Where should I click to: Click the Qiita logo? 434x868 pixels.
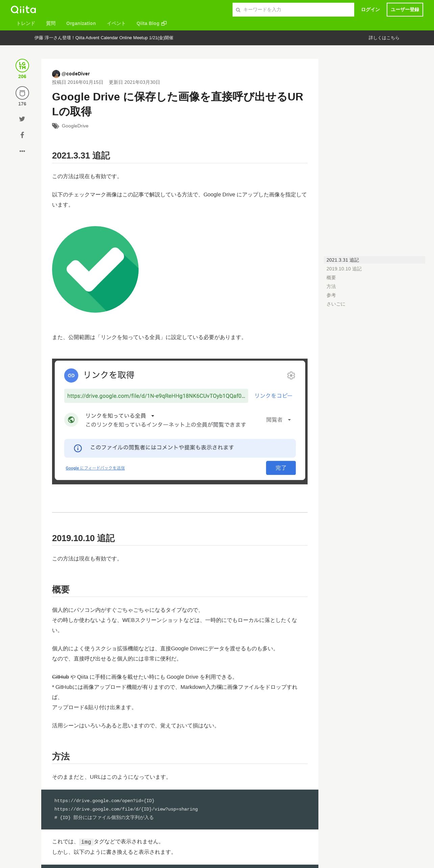23,9
